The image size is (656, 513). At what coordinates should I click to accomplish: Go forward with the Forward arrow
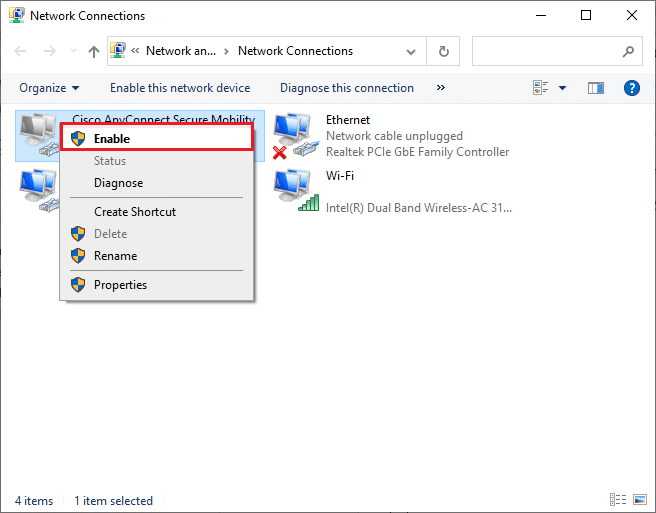(x=49, y=51)
